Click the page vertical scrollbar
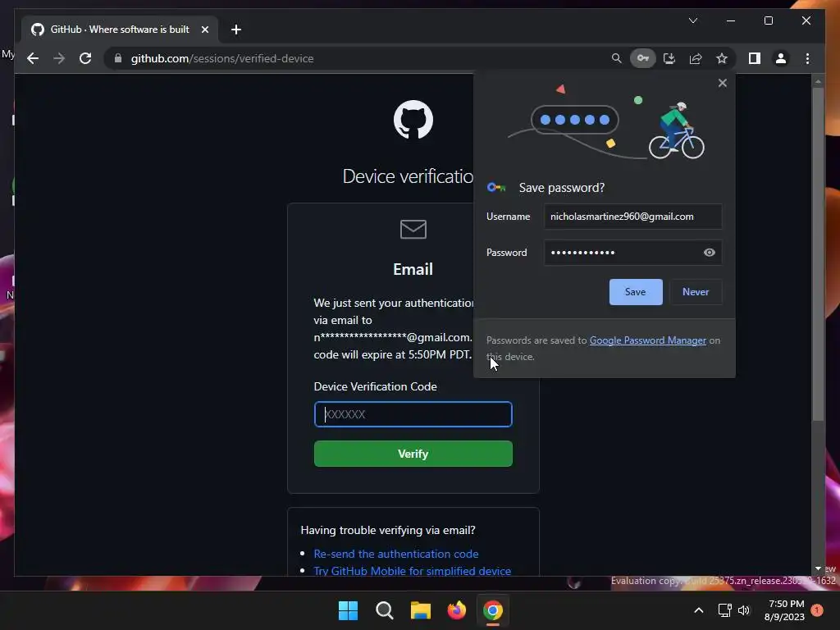 pyautogui.click(x=818, y=253)
